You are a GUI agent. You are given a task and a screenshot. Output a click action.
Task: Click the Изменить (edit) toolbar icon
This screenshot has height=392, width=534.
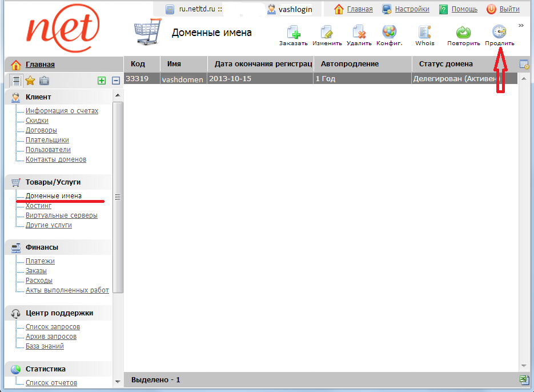pyautogui.click(x=327, y=33)
